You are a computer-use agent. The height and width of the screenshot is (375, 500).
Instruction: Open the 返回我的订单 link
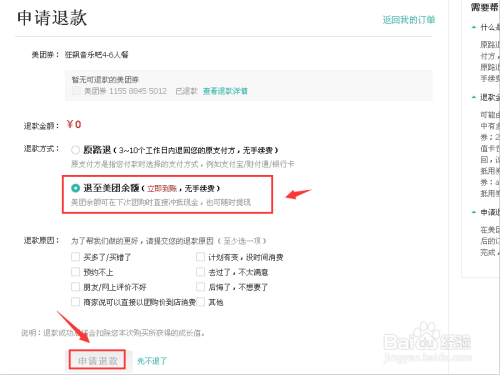pos(409,20)
